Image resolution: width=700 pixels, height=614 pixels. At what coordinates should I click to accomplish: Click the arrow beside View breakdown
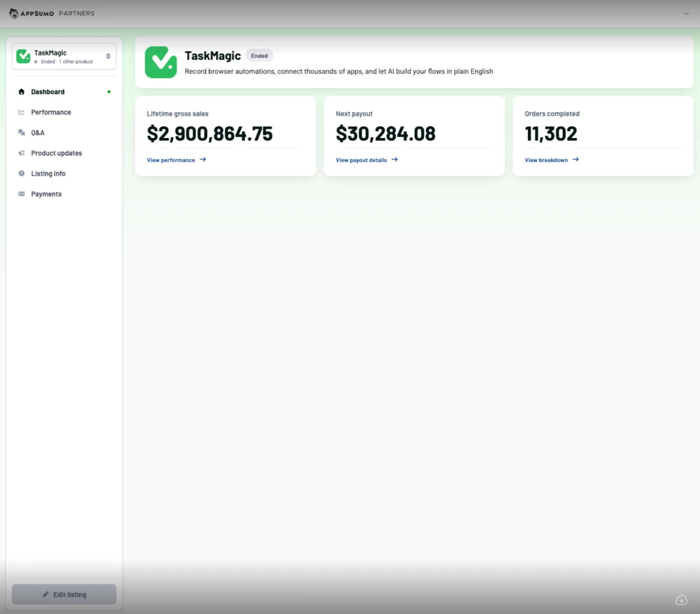[576, 159]
